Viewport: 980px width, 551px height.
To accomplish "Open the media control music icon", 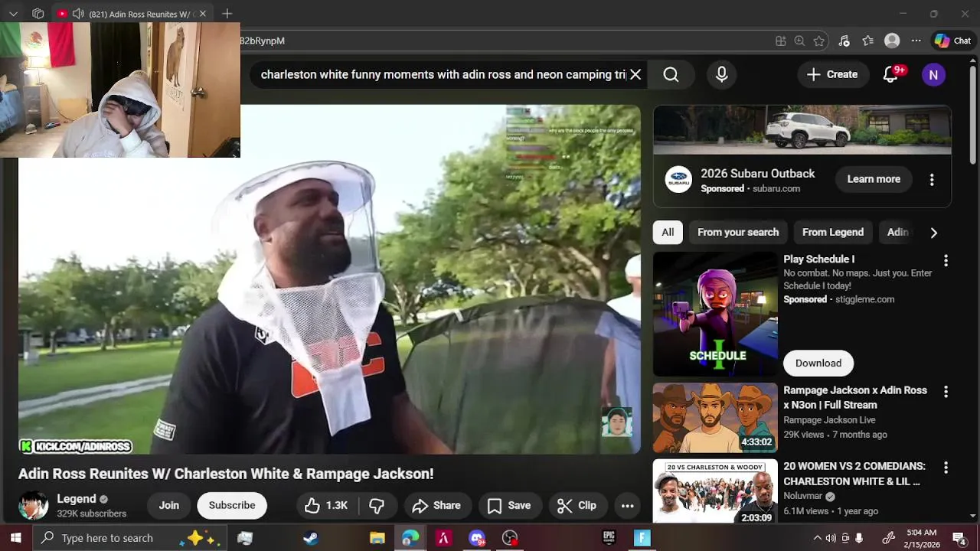I will point(844,41).
